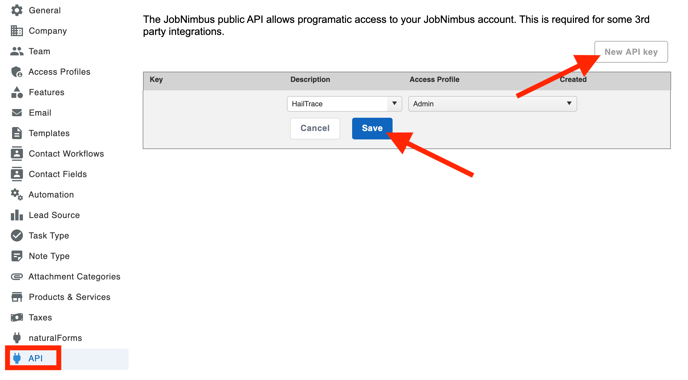Navigate to Email settings
The width and height of the screenshot is (688, 380).
point(40,113)
